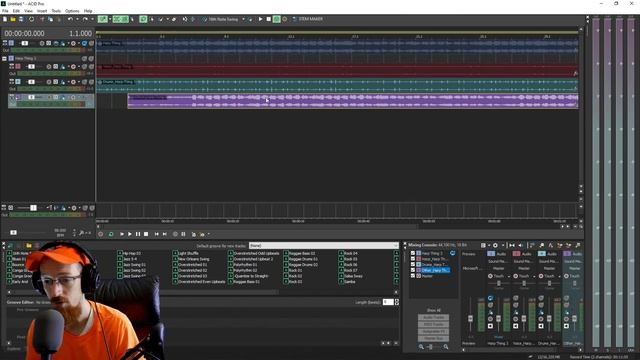This screenshot has height=360, width=640.
Task: Click the Assignable FX show button
Action: pyautogui.click(x=433, y=332)
